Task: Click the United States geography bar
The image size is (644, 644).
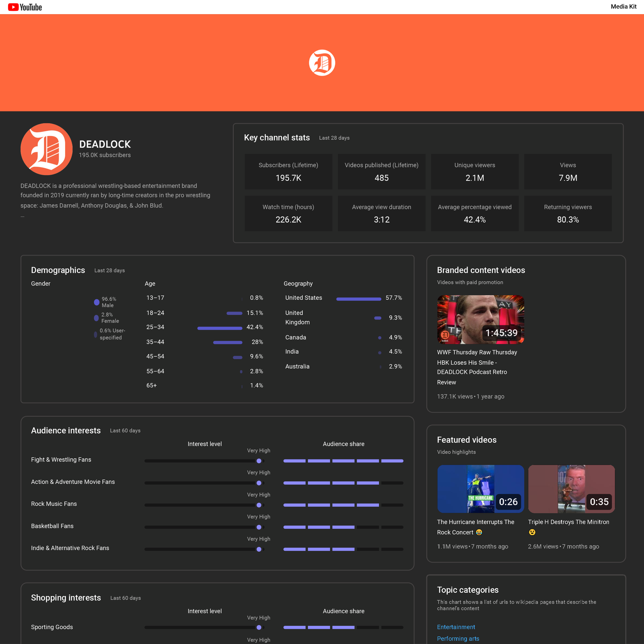Action: [x=359, y=299]
